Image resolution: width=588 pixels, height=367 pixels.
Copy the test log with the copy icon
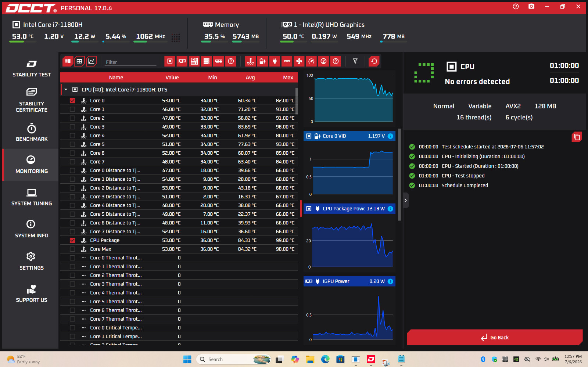[x=577, y=137]
